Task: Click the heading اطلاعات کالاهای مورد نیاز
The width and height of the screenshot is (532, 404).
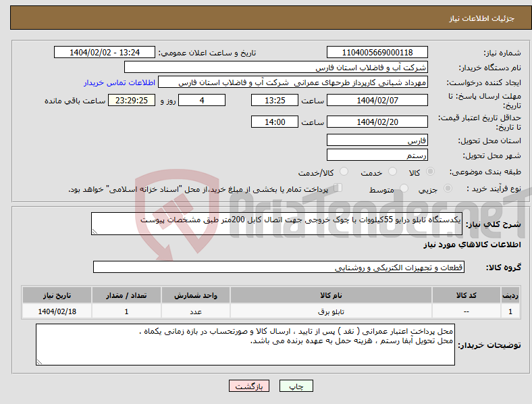Action: tap(472, 245)
